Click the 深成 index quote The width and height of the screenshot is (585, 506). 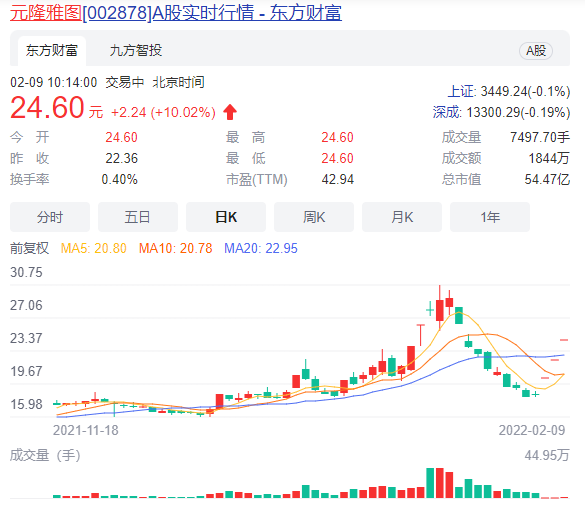501,112
